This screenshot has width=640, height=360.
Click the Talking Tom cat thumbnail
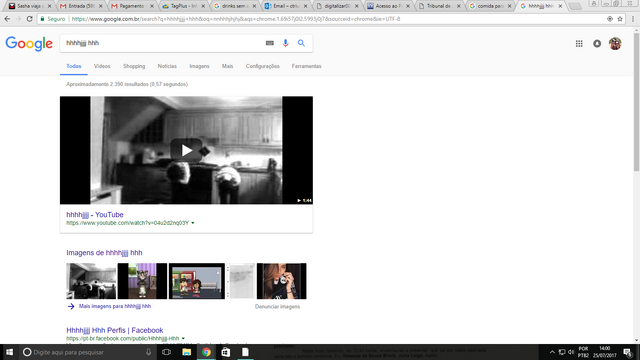coord(142,281)
